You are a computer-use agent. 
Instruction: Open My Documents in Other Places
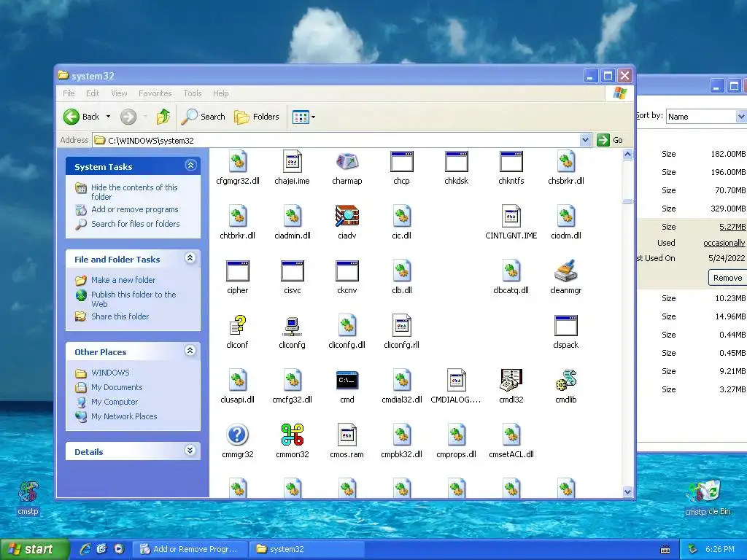pyautogui.click(x=117, y=387)
